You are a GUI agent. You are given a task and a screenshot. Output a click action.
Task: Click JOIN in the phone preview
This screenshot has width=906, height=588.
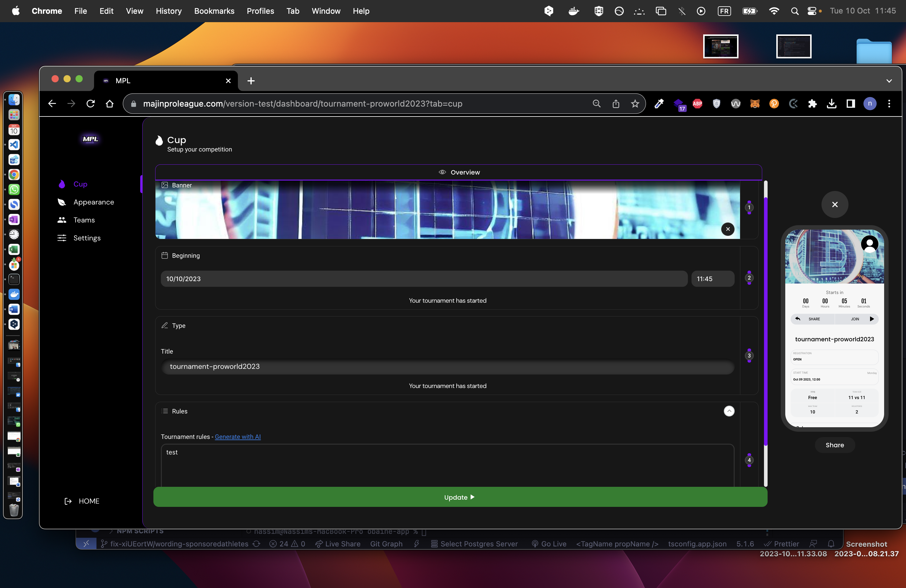857,319
